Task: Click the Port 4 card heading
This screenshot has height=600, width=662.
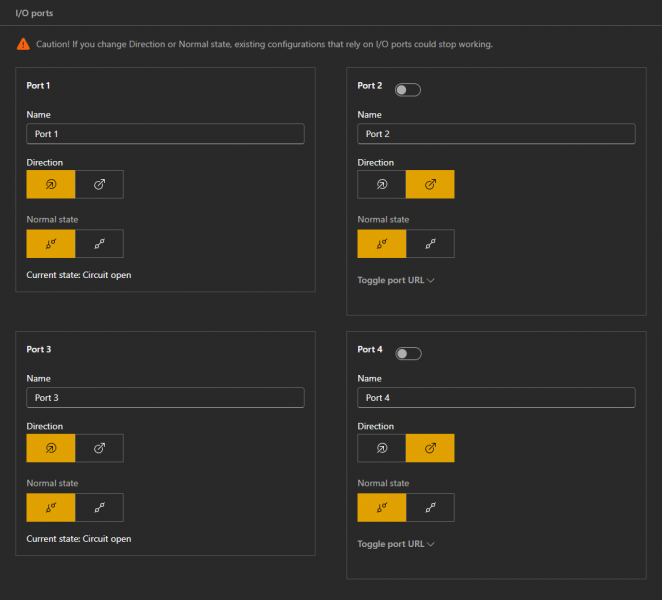Action: coord(370,349)
